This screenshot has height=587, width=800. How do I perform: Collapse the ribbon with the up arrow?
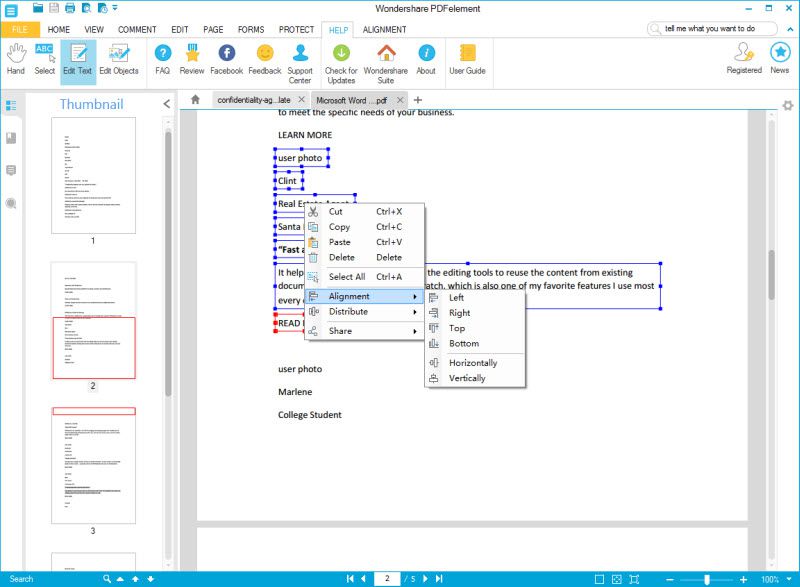tap(790, 30)
